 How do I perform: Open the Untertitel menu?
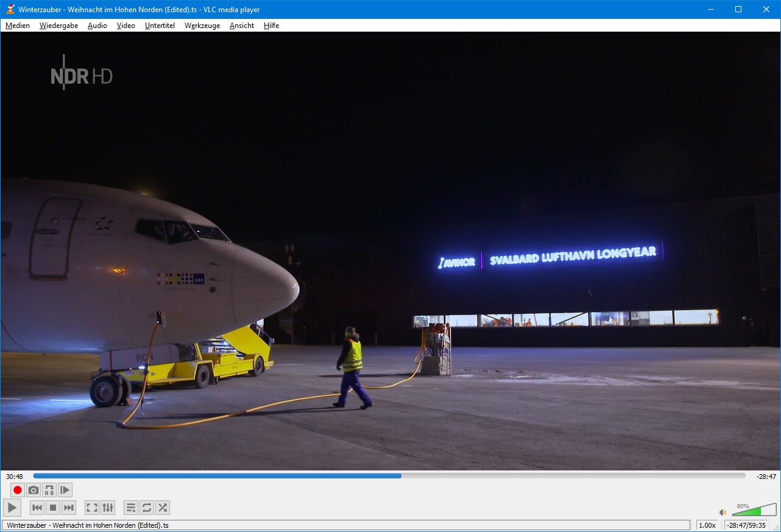coord(160,26)
